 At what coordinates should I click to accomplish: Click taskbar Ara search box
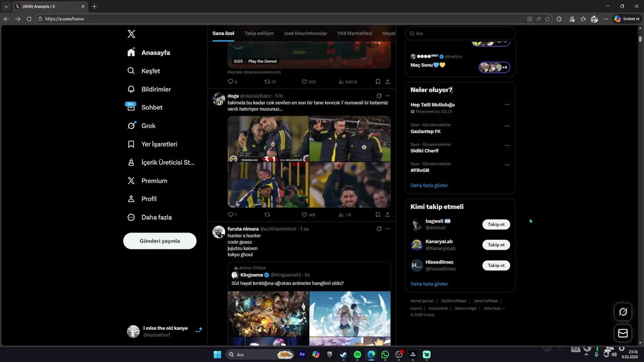click(x=261, y=354)
